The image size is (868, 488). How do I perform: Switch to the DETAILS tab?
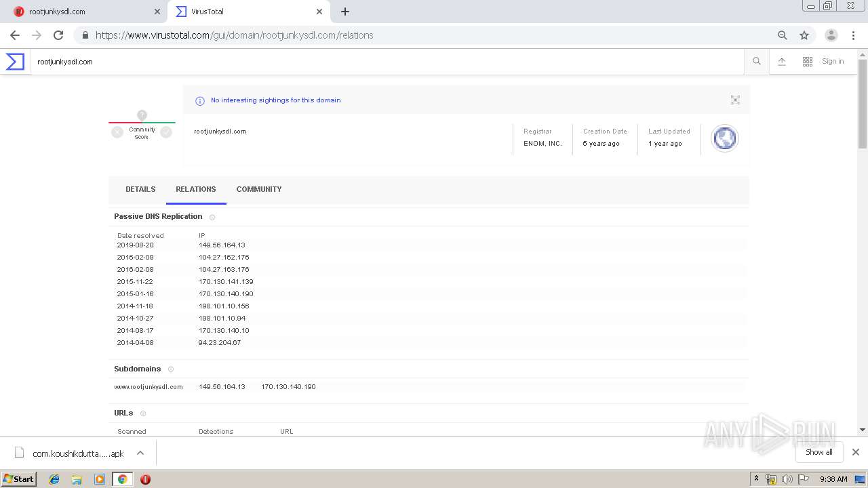click(x=140, y=189)
